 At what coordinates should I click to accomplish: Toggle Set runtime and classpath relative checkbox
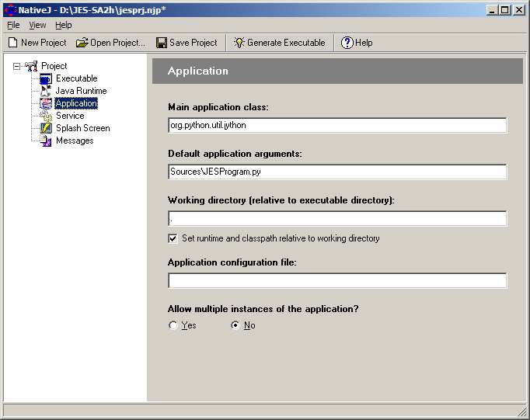pyautogui.click(x=173, y=238)
